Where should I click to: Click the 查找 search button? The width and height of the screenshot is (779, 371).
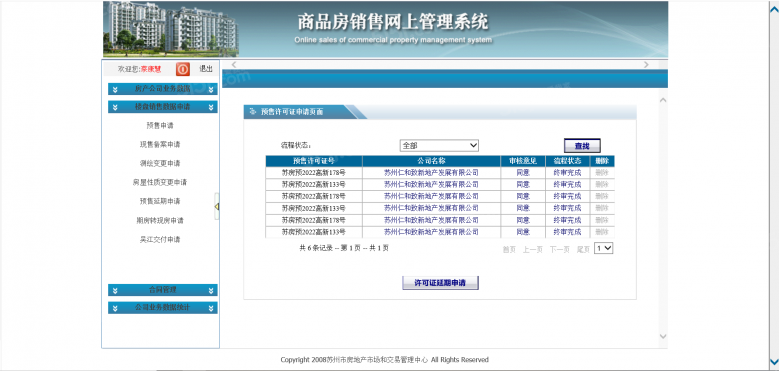tap(582, 146)
